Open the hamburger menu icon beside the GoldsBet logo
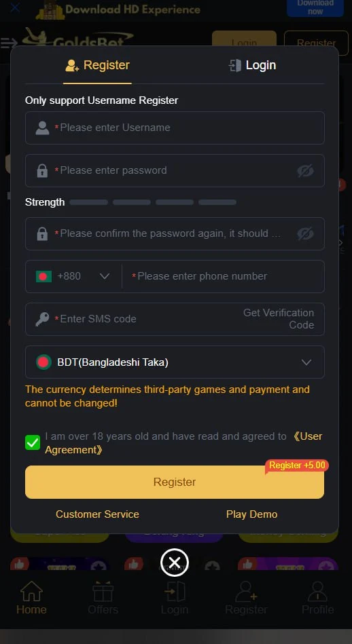This screenshot has width=352, height=644. (9, 43)
